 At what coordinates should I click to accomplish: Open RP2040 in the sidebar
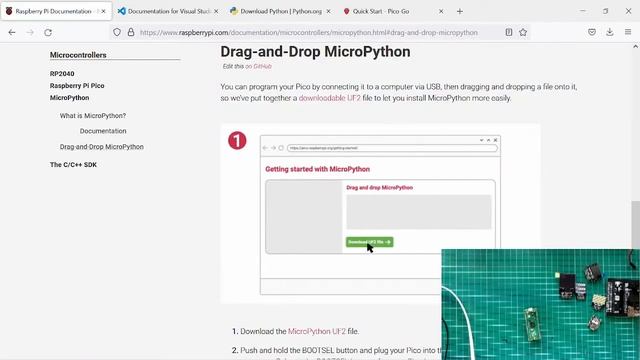tap(62, 73)
